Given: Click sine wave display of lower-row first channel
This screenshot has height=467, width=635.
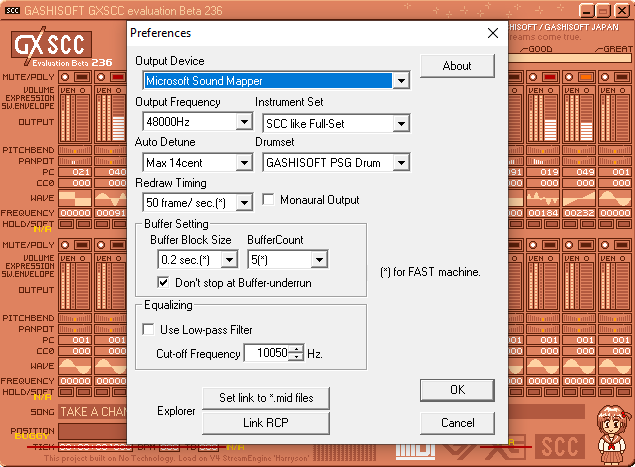Looking at the screenshot, I should [75, 366].
